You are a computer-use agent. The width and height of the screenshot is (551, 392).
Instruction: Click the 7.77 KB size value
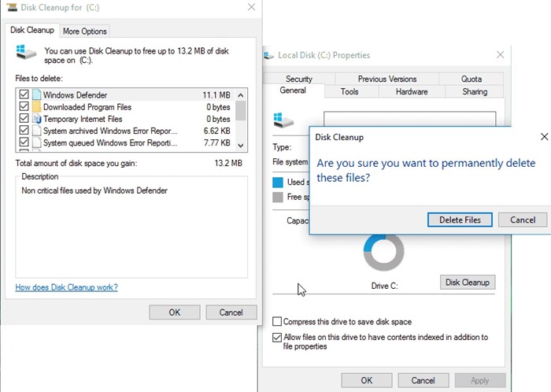pos(216,142)
